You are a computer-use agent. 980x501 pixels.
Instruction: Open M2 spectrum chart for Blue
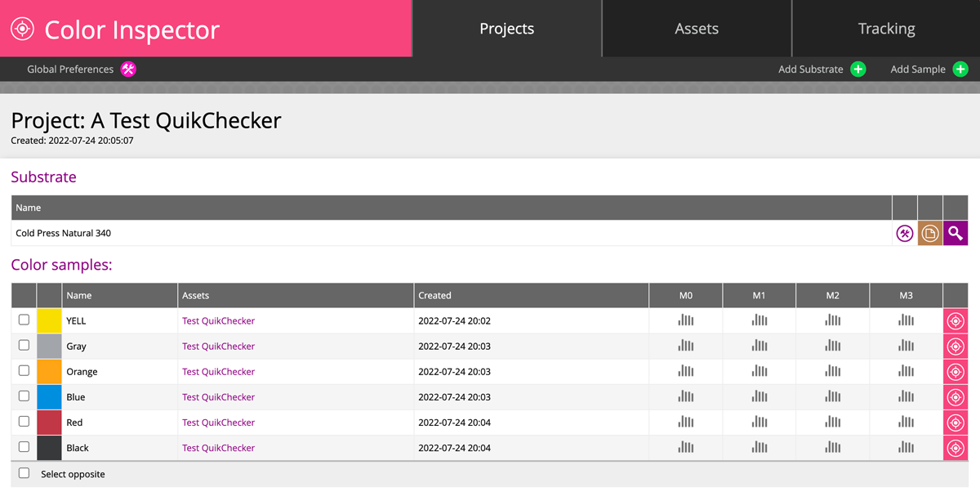[833, 396]
